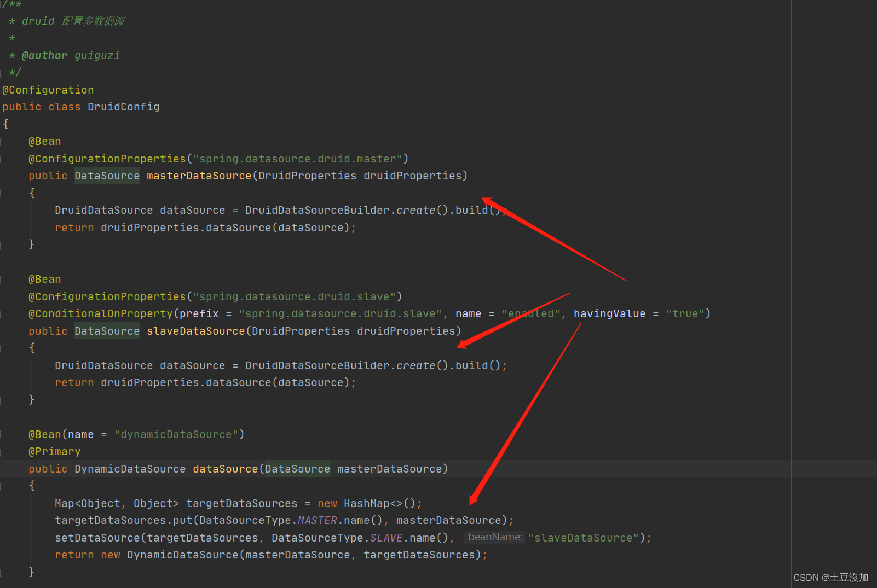Click highlighted DataSource parameter type on dataSource line

tap(298, 469)
